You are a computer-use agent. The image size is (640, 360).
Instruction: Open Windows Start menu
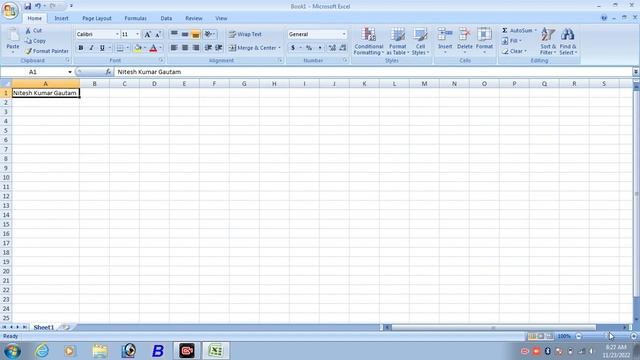click(x=12, y=351)
